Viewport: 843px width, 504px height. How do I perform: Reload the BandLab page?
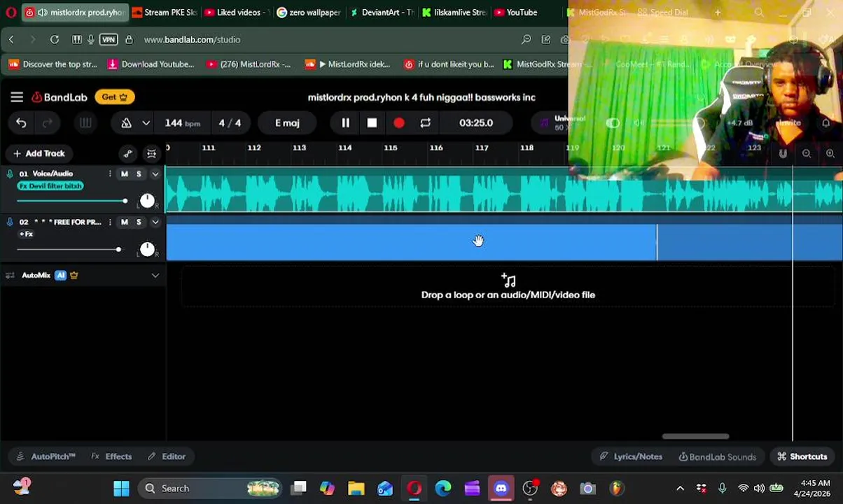pyautogui.click(x=54, y=40)
